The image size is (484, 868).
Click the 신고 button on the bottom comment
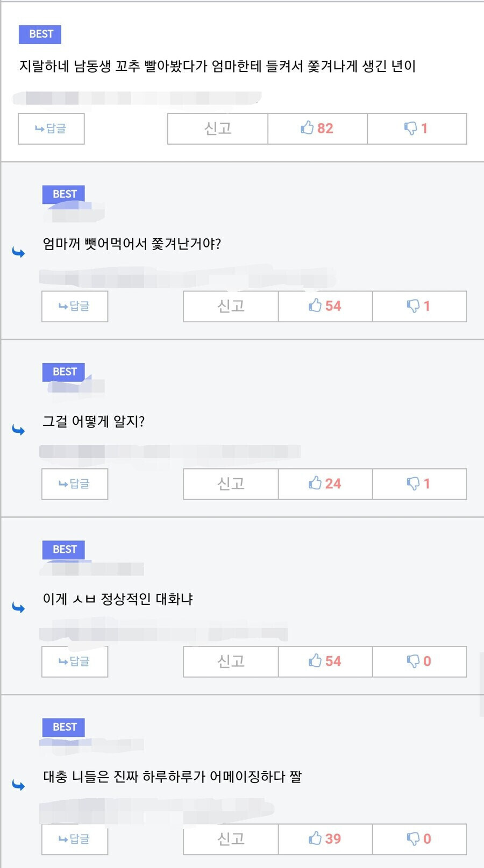click(x=230, y=838)
